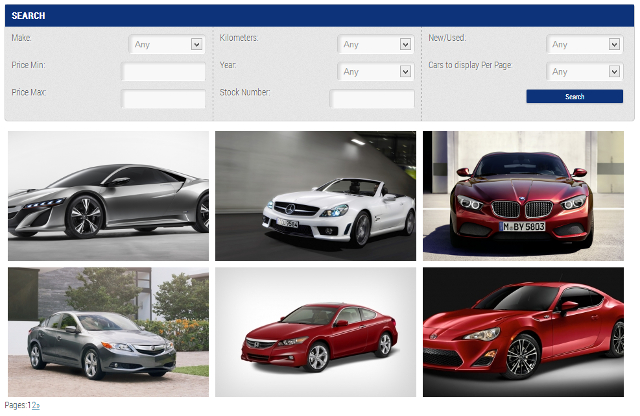
Task: Click the Price Min input field
Action: (x=163, y=71)
